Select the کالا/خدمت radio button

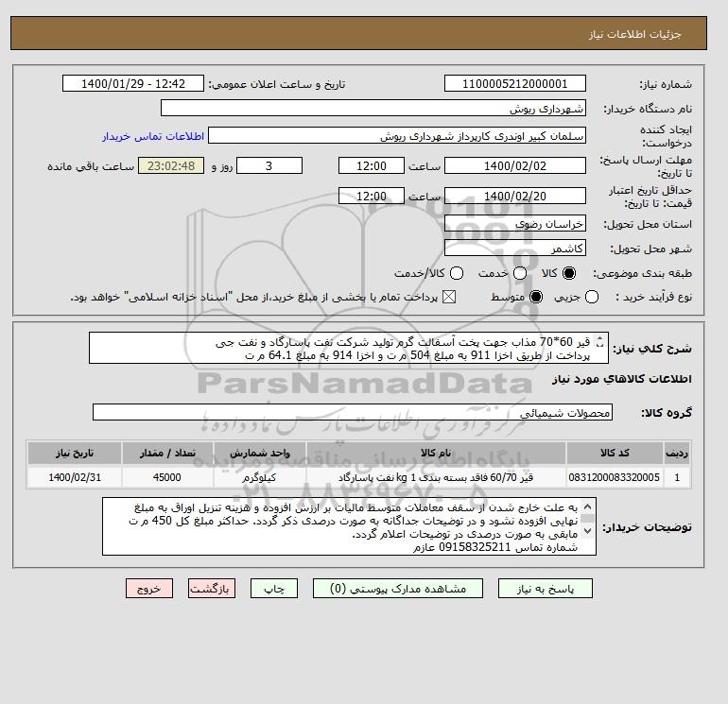[457, 273]
